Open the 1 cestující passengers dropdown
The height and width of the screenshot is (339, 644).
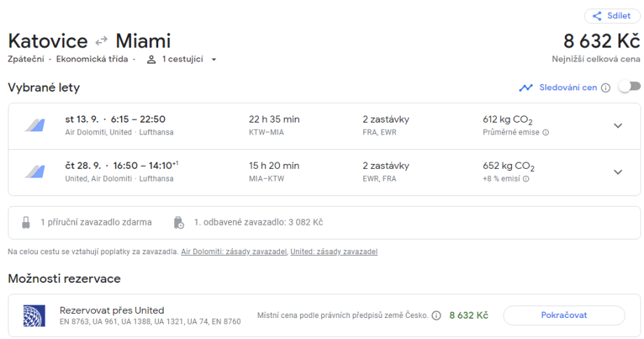183,60
